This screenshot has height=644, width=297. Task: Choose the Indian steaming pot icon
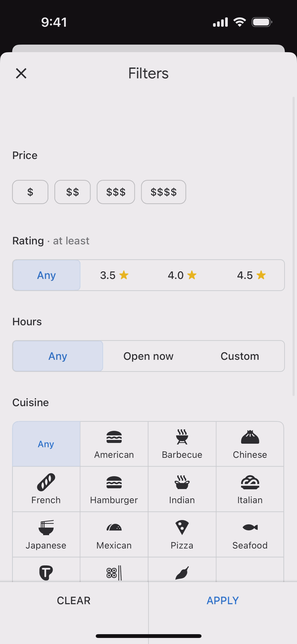coord(182,482)
